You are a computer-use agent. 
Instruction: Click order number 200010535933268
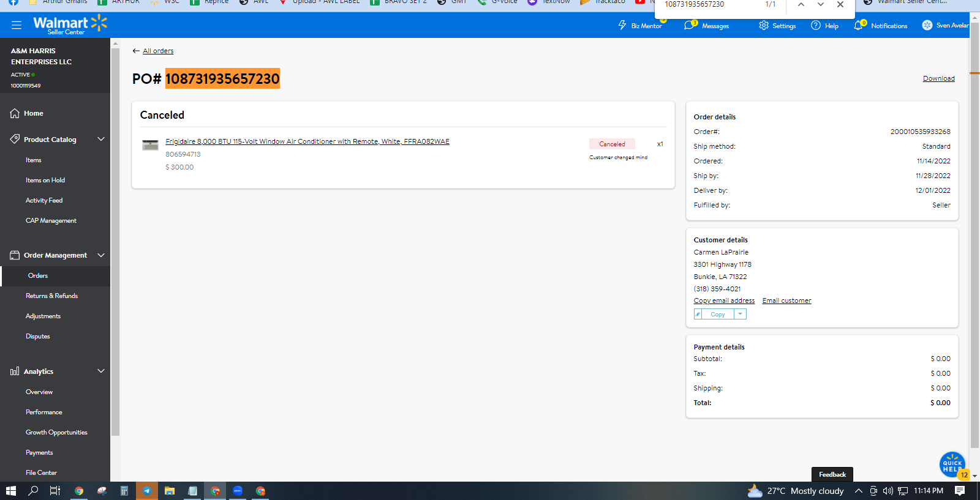point(920,132)
